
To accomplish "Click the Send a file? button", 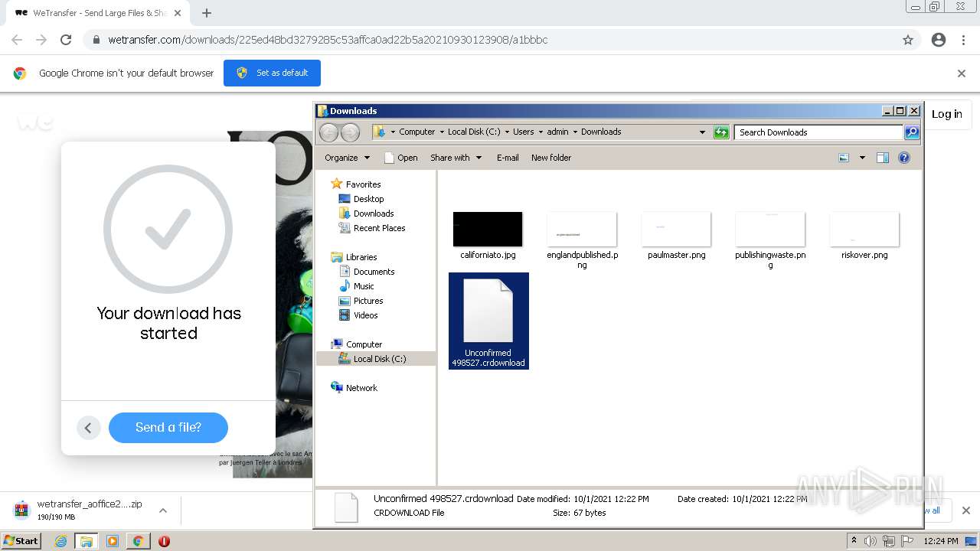I will point(168,428).
